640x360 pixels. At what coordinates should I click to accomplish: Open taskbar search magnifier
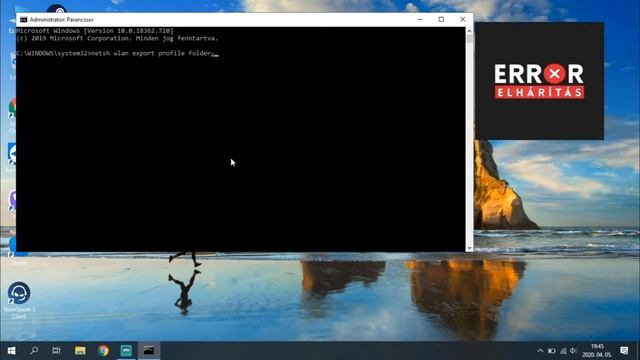pyautogui.click(x=34, y=351)
